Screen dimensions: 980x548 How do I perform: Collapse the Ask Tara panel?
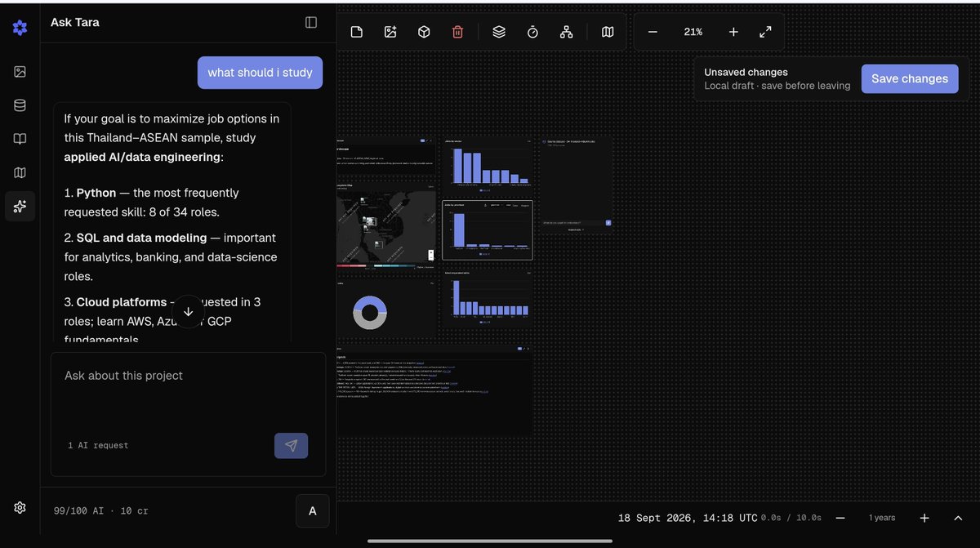(x=311, y=23)
